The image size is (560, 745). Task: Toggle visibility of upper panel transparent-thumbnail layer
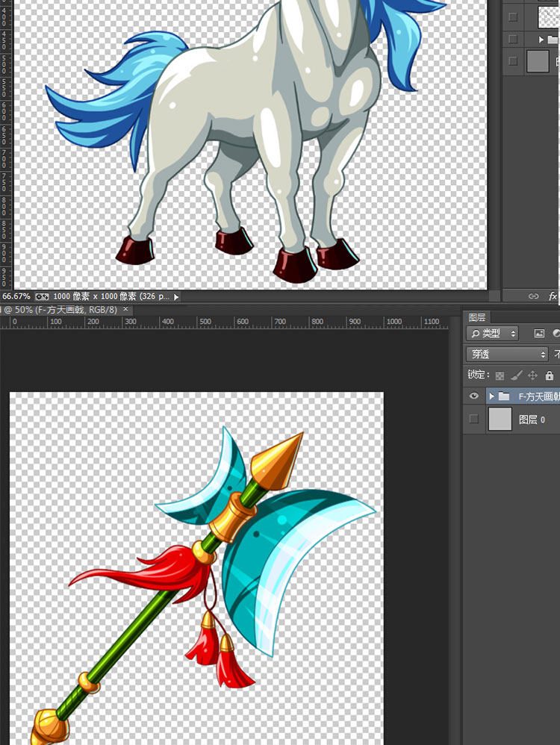tap(512, 17)
